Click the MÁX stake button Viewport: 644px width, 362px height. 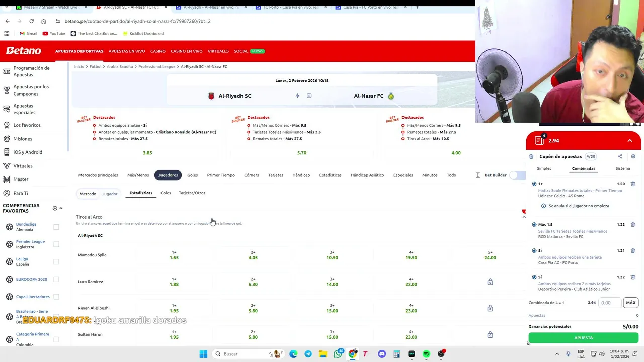(630, 303)
